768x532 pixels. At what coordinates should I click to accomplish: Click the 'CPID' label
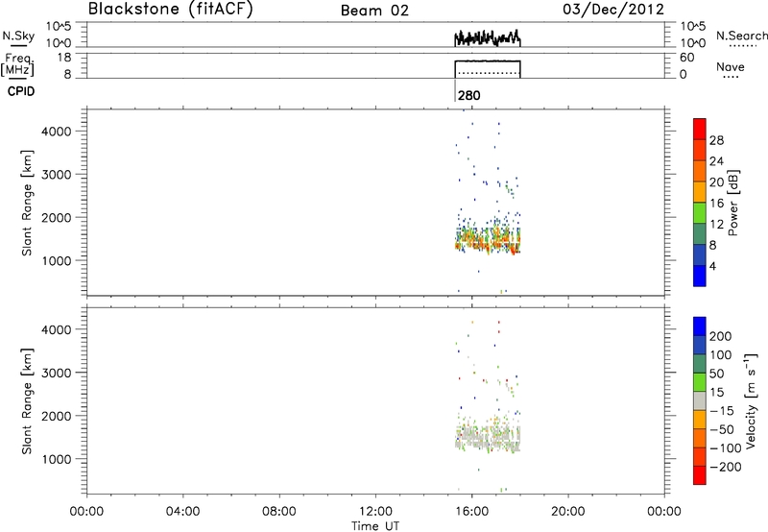(21, 91)
